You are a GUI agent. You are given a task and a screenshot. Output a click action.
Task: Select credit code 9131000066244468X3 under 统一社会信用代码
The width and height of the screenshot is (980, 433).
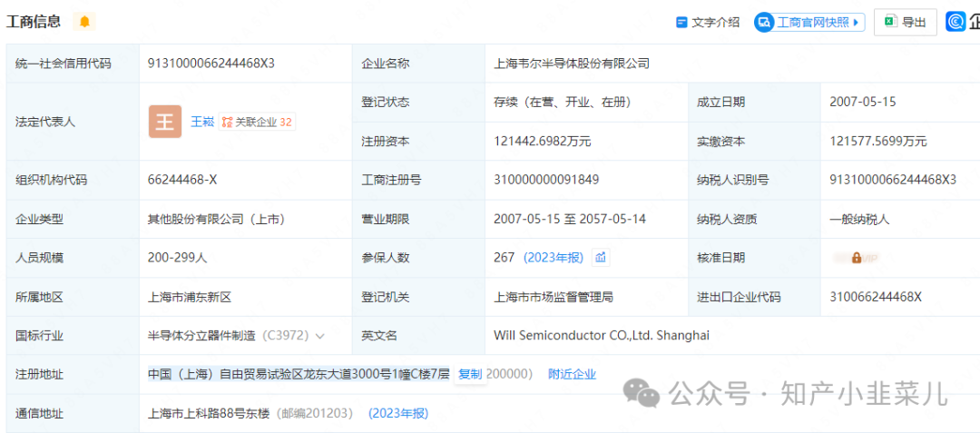pos(211,64)
